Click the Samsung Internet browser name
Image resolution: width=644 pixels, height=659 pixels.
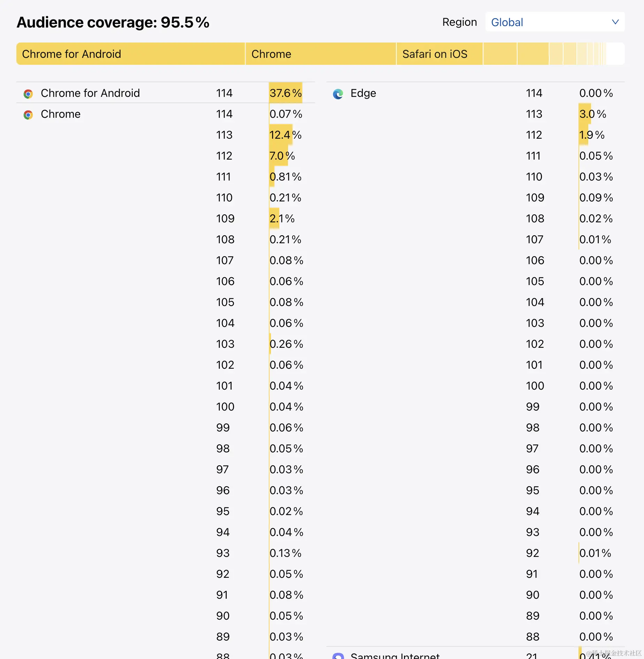[395, 655]
